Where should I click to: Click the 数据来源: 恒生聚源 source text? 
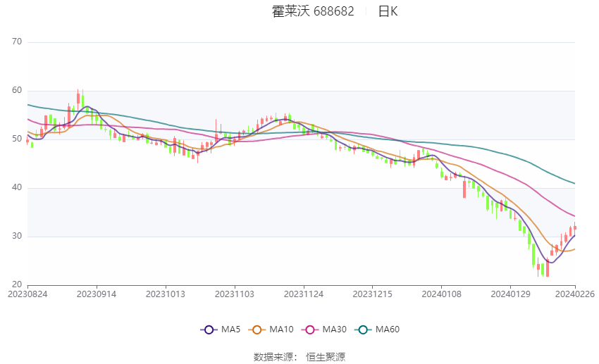[x=299, y=357]
